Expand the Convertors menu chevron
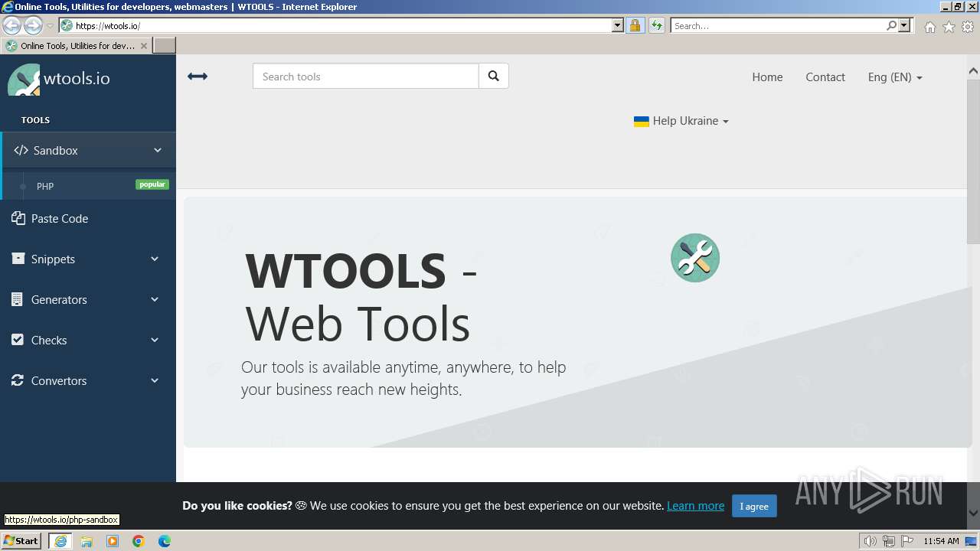 pyautogui.click(x=155, y=380)
